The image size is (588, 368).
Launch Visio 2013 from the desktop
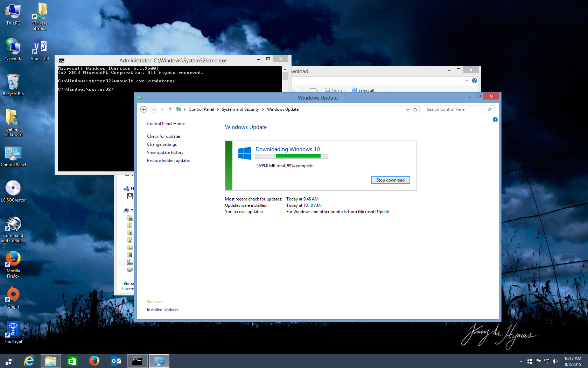point(40,49)
